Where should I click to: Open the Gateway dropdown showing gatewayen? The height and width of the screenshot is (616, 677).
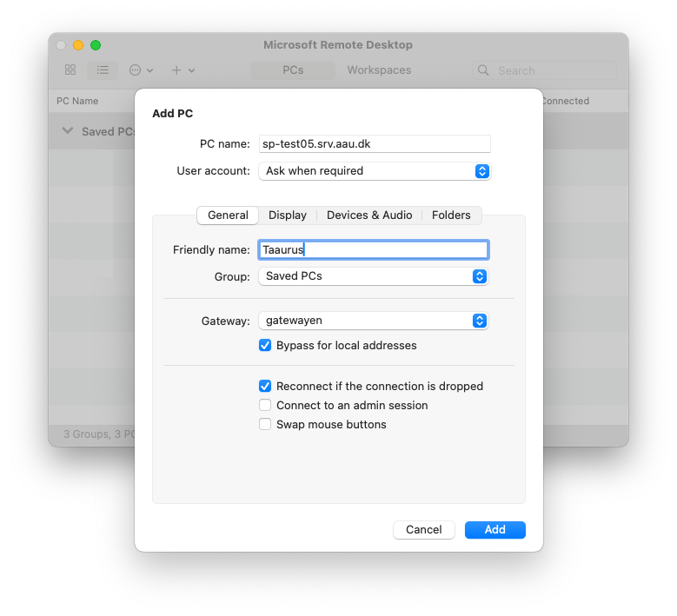click(374, 321)
